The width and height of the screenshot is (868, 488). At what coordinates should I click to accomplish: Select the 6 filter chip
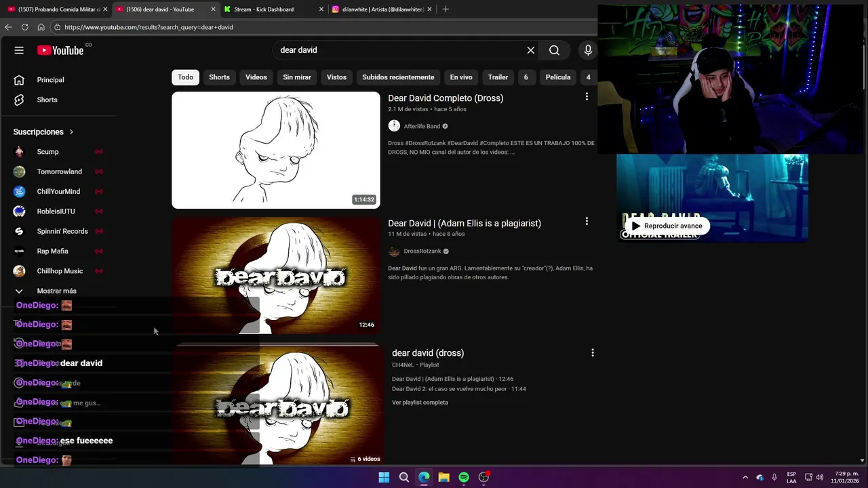pyautogui.click(x=526, y=77)
